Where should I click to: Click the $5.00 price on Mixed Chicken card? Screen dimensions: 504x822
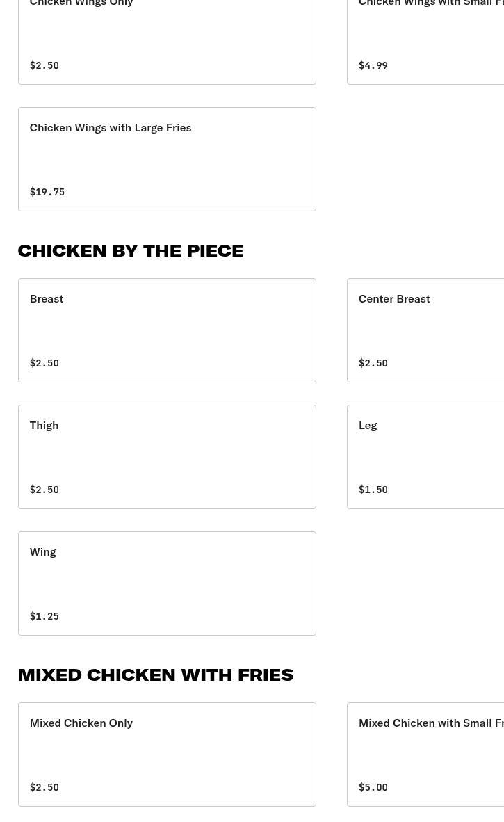coord(373,787)
